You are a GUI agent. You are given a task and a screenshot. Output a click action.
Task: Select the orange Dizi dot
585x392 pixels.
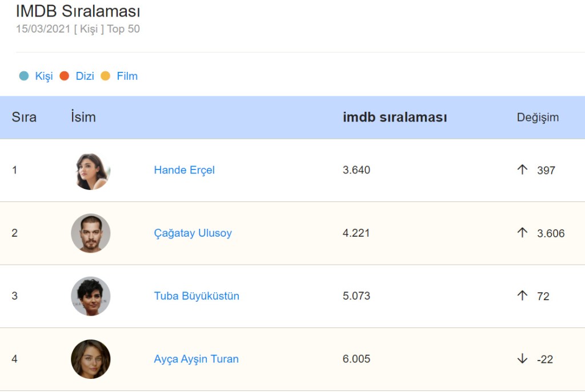pos(65,76)
